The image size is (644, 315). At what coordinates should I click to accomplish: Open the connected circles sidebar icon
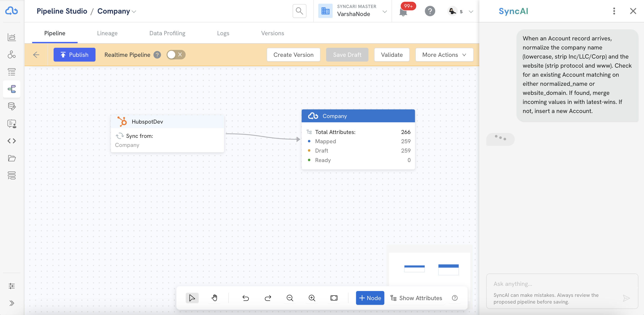[11, 54]
